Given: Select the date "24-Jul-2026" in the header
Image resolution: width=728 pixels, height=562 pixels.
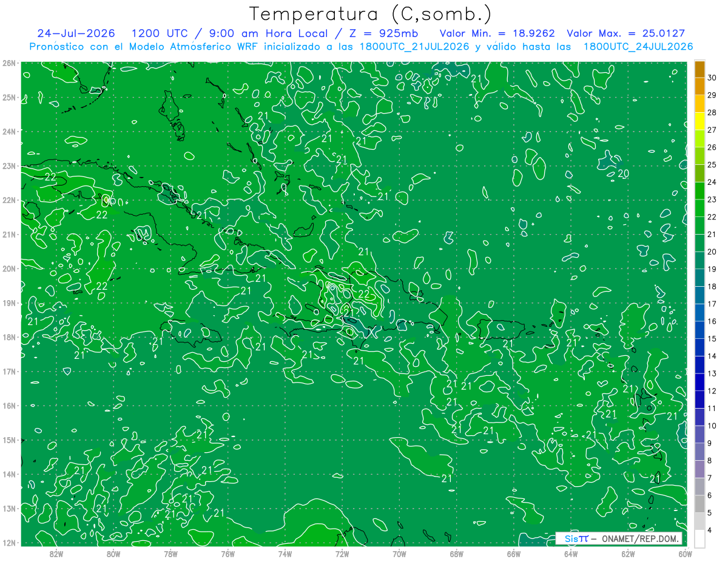Looking at the screenshot, I should pos(77,33).
